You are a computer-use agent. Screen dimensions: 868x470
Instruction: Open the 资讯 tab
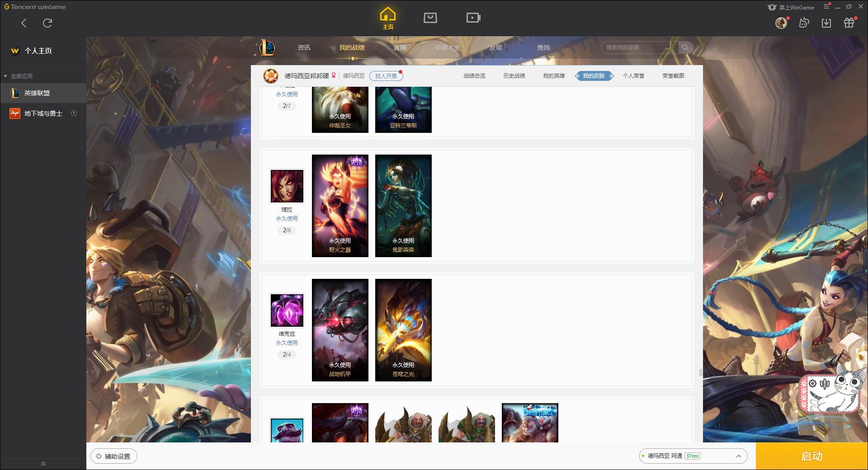tap(304, 47)
